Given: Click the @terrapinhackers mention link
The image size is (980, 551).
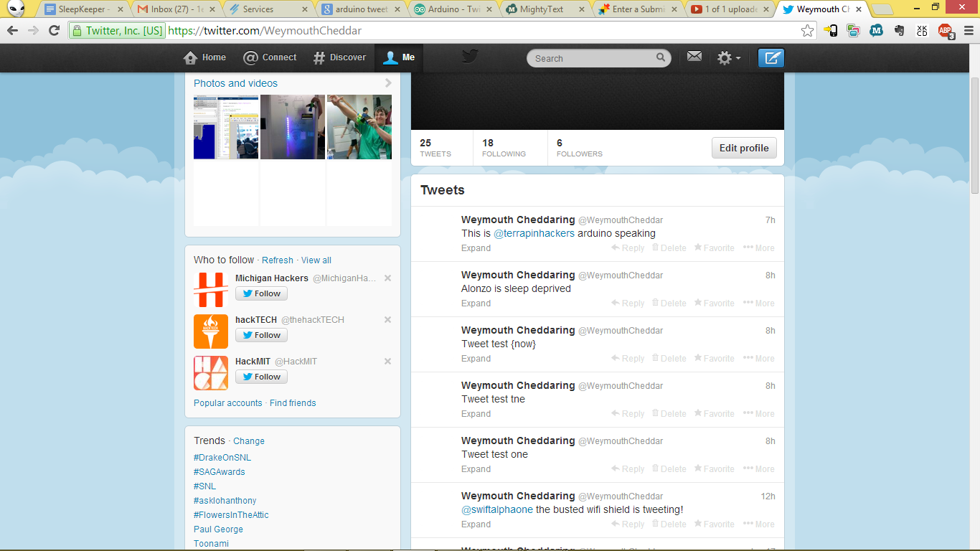Looking at the screenshot, I should 534,233.
